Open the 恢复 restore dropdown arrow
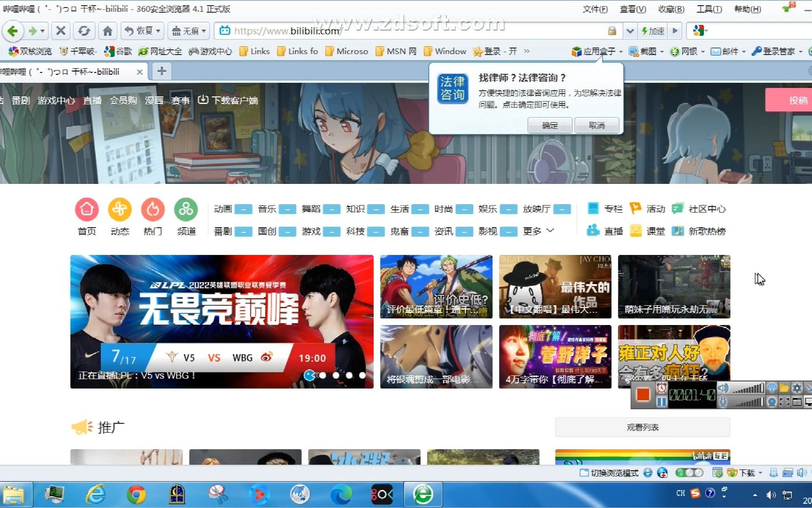The width and height of the screenshot is (812, 508). pos(159,31)
